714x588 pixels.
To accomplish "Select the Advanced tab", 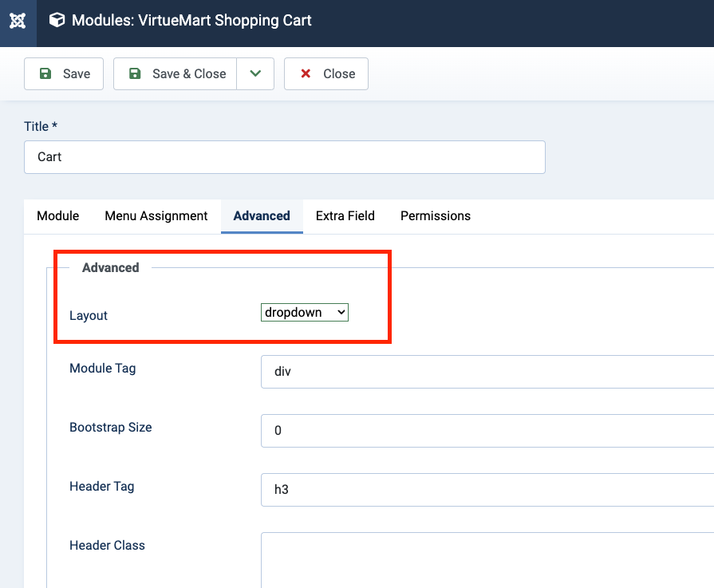I will click(262, 215).
